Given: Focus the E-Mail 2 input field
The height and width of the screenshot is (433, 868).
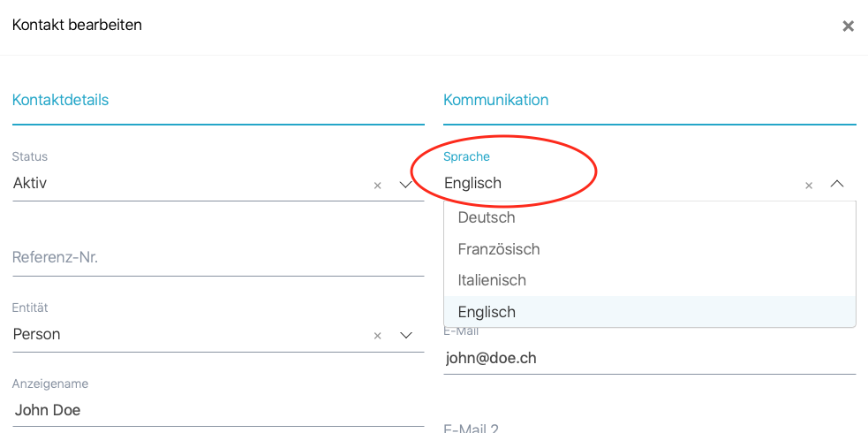Looking at the screenshot, I should (649, 428).
